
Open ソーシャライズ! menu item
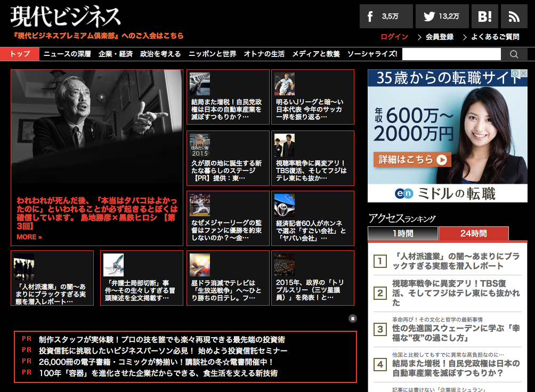click(x=372, y=54)
